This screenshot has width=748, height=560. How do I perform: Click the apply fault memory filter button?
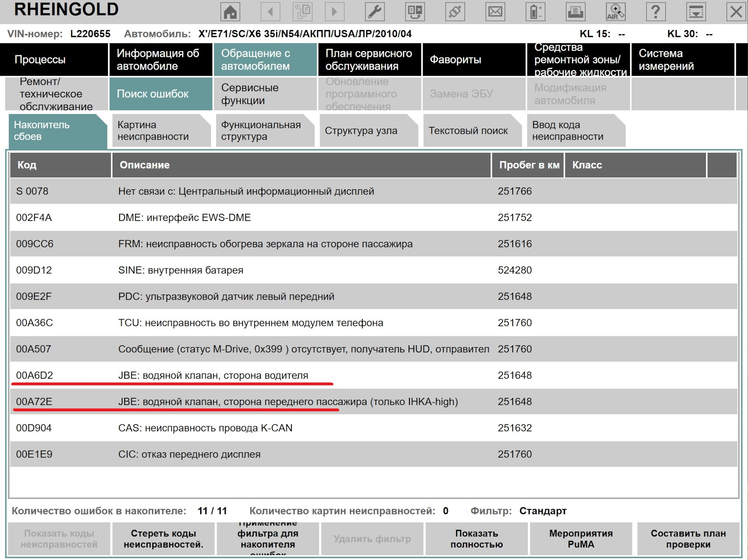[268, 539]
